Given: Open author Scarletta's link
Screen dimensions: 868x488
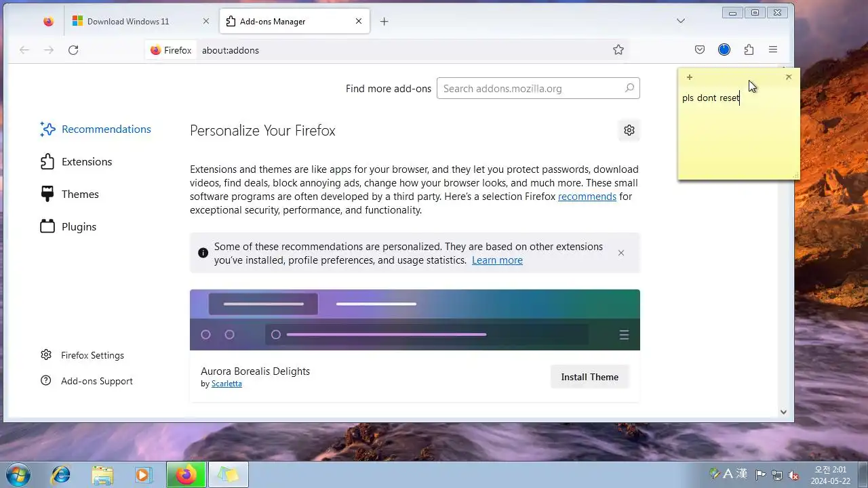Looking at the screenshot, I should click(x=226, y=384).
